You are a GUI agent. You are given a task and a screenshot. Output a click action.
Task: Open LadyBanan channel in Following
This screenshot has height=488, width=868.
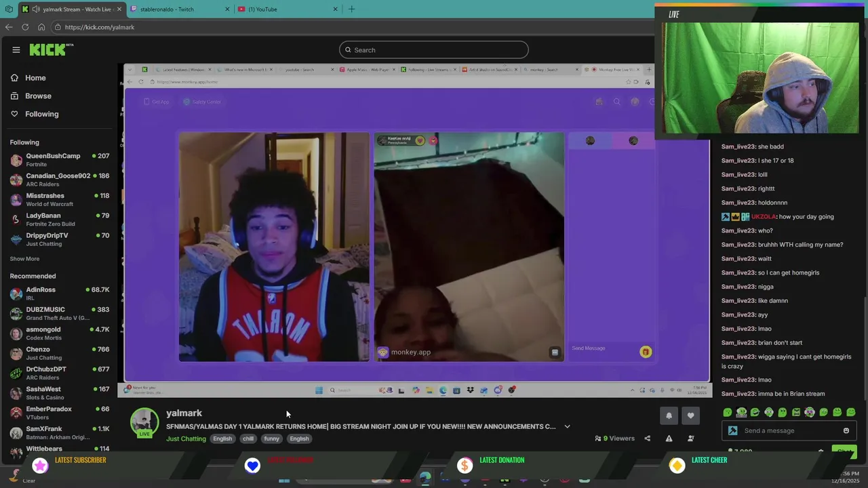[x=60, y=220]
